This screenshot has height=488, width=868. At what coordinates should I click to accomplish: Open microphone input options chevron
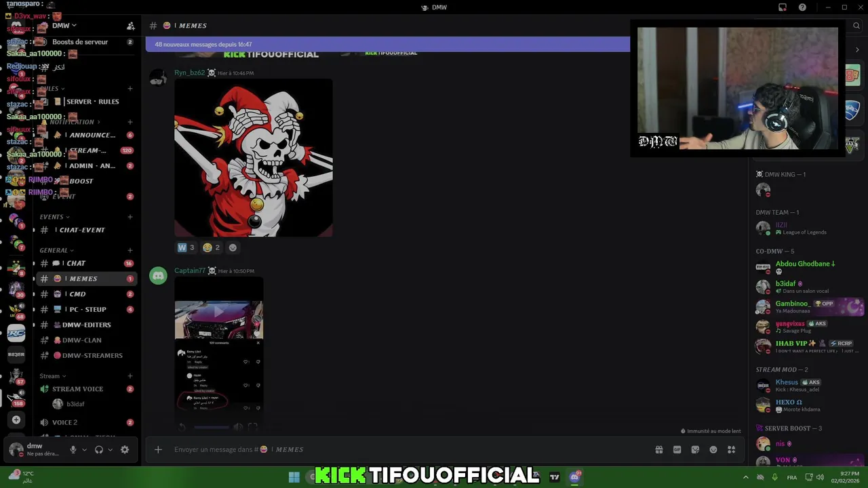pyautogui.click(x=84, y=449)
